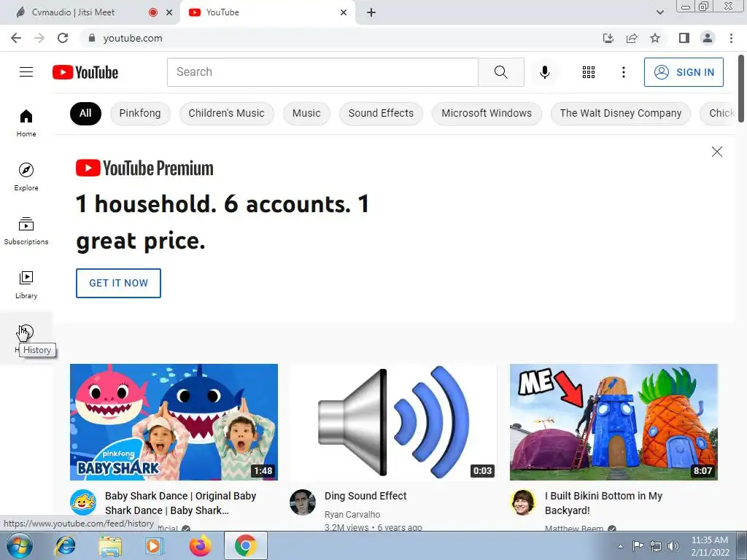Expand the tab search chevron
The width and height of the screenshot is (747, 560).
click(x=659, y=12)
